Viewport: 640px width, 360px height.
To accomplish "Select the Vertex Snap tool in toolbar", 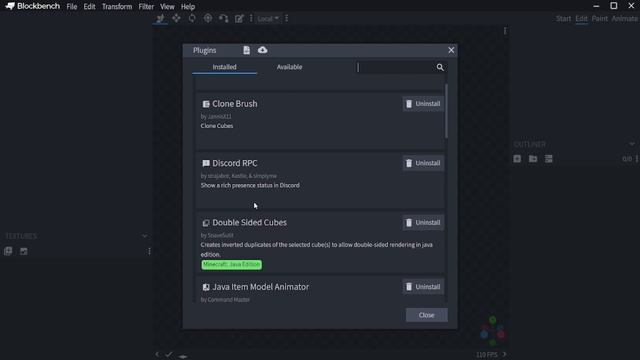I will pos(223,18).
